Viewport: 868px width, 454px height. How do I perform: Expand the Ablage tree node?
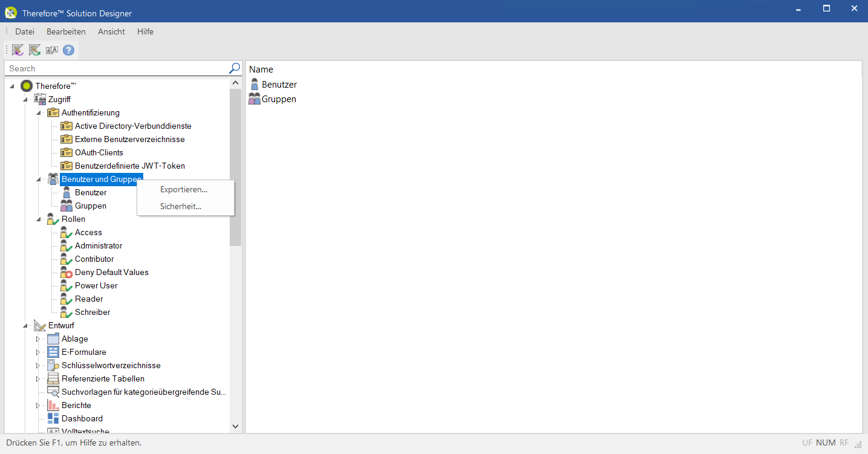[38, 339]
